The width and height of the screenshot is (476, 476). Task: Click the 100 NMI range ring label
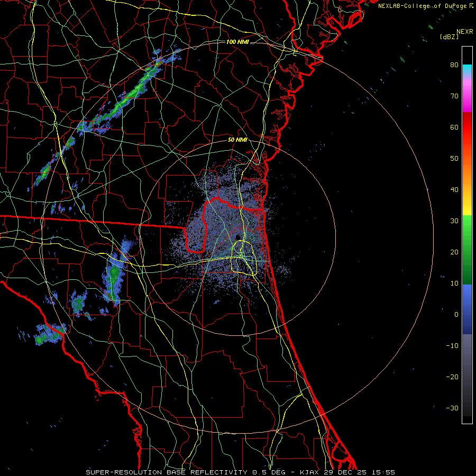coord(237,42)
